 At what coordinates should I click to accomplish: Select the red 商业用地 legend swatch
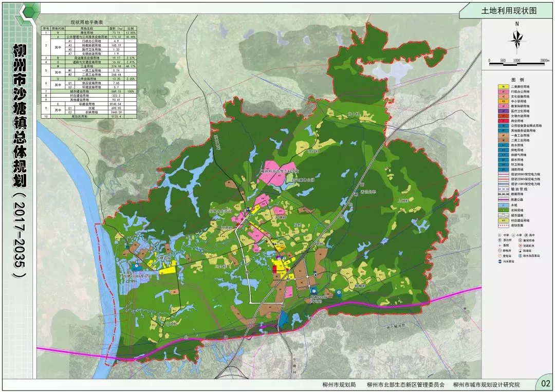tap(503, 121)
